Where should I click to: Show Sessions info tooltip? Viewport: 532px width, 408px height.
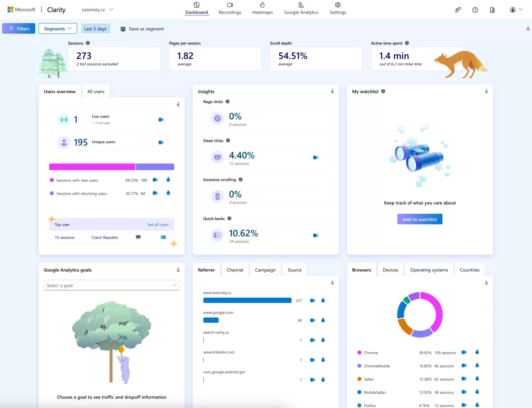(x=88, y=43)
